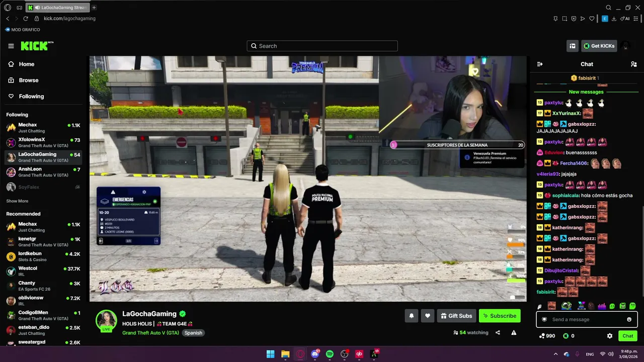Viewport: 644px width, 362px height.
Task: Go back in browser history
Action: pos(8,19)
